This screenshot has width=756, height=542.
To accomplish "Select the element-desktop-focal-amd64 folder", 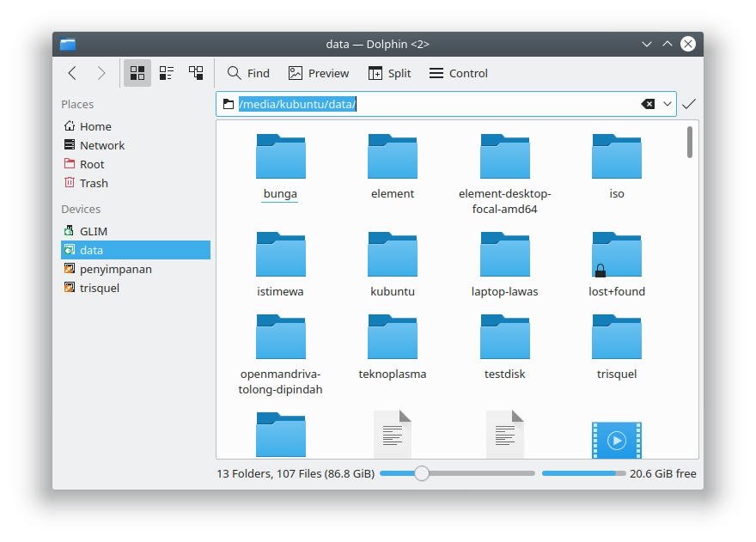I will [x=505, y=174].
